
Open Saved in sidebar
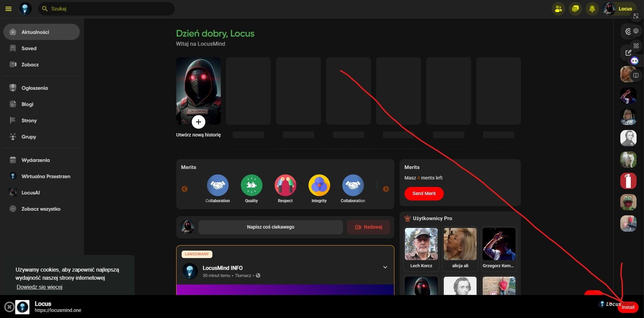[x=42, y=48]
